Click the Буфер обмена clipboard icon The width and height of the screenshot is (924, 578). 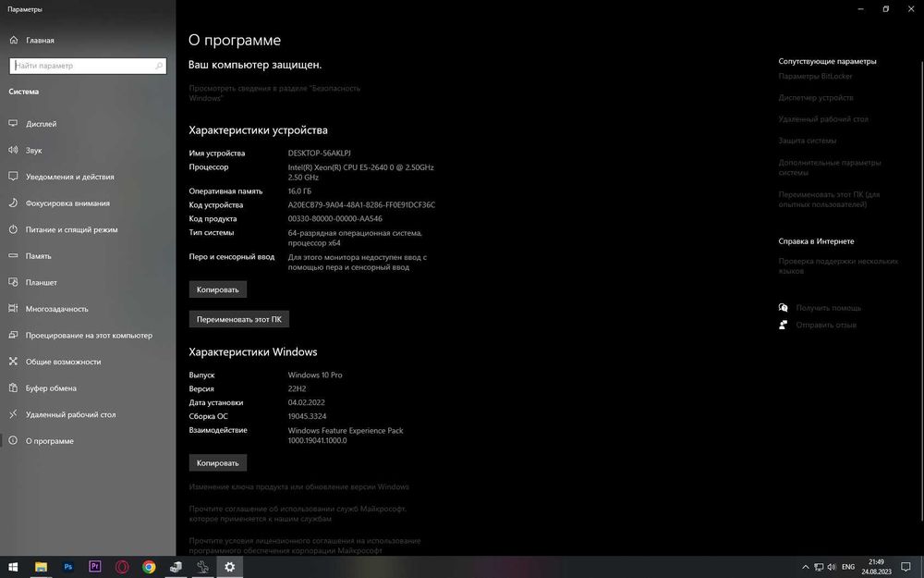tap(13, 388)
